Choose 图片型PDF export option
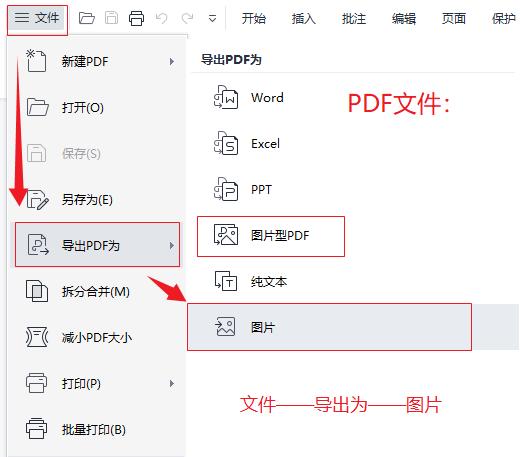 271,236
